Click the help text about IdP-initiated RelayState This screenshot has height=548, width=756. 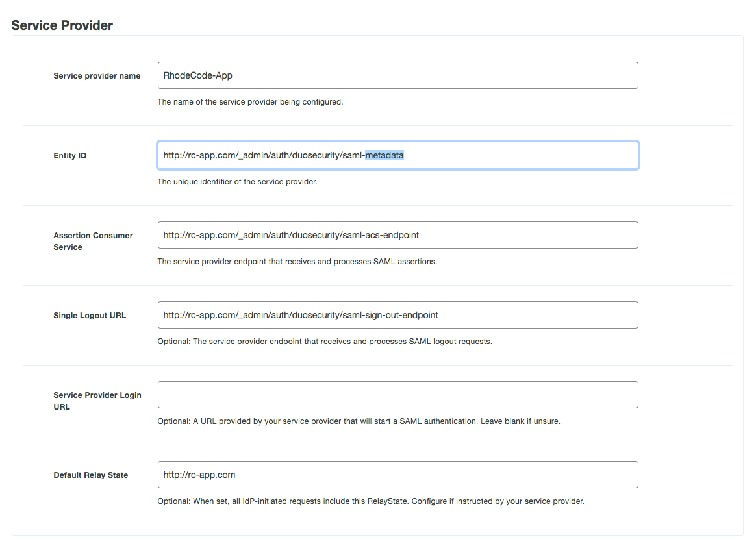tap(370, 501)
